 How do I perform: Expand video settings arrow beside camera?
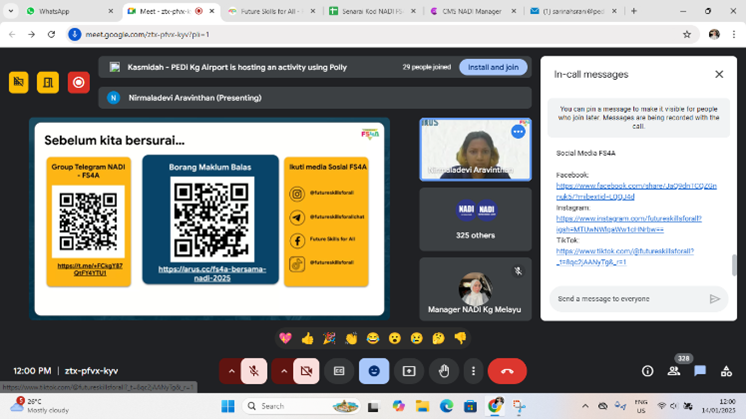point(284,371)
